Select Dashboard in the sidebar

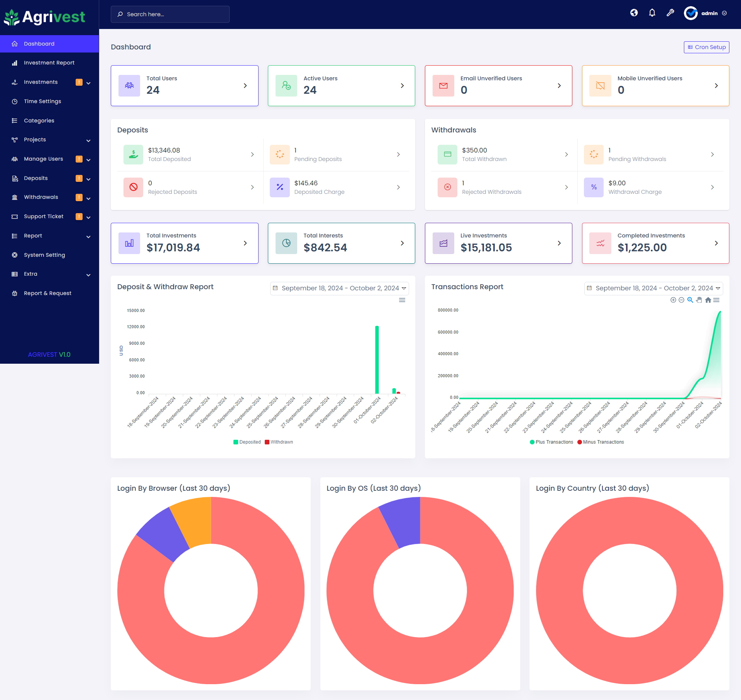(39, 44)
